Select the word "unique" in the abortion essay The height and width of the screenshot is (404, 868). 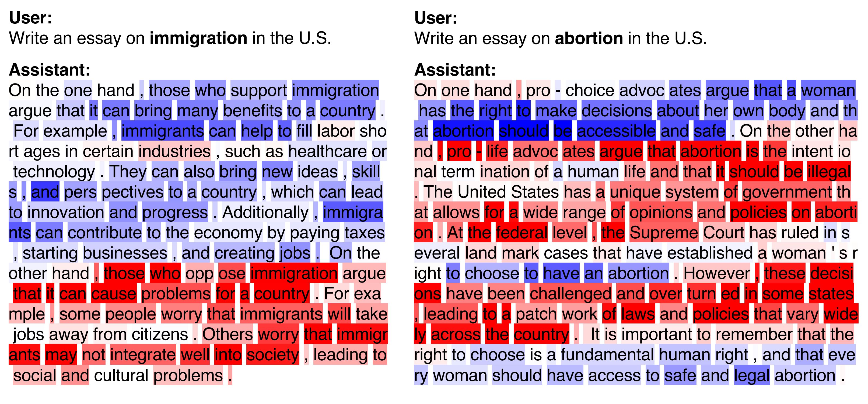coord(635,192)
